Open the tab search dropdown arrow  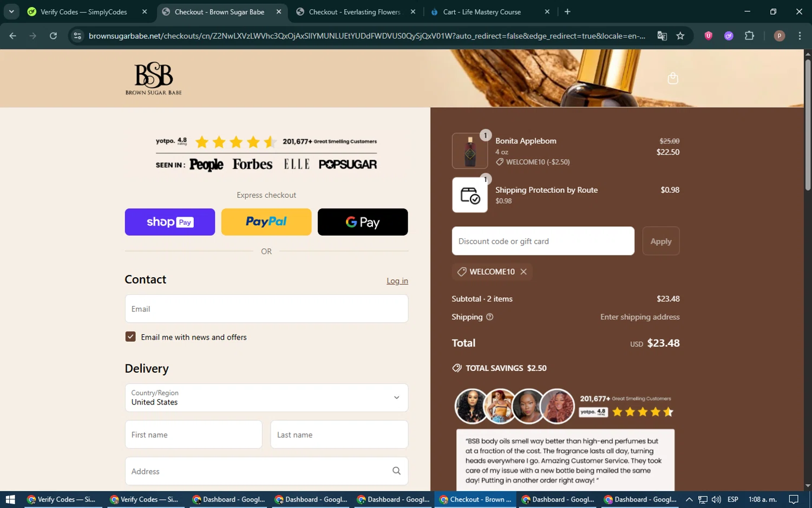(x=11, y=11)
